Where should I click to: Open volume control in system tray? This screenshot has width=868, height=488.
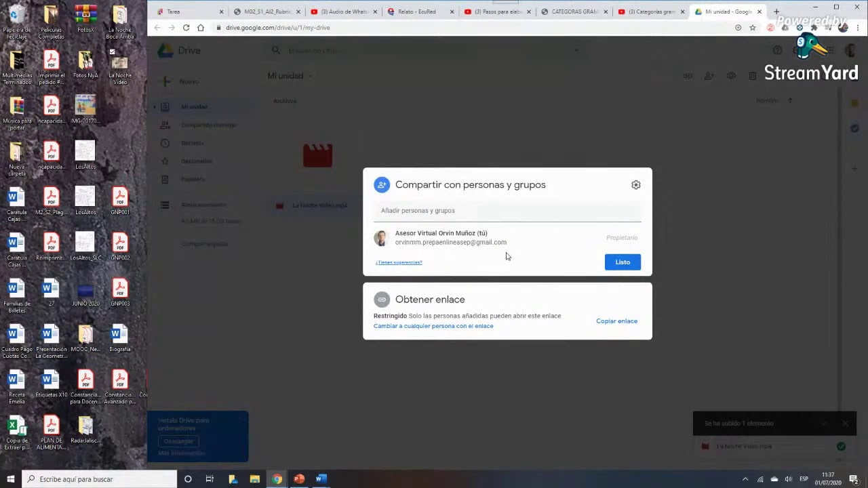click(x=788, y=479)
